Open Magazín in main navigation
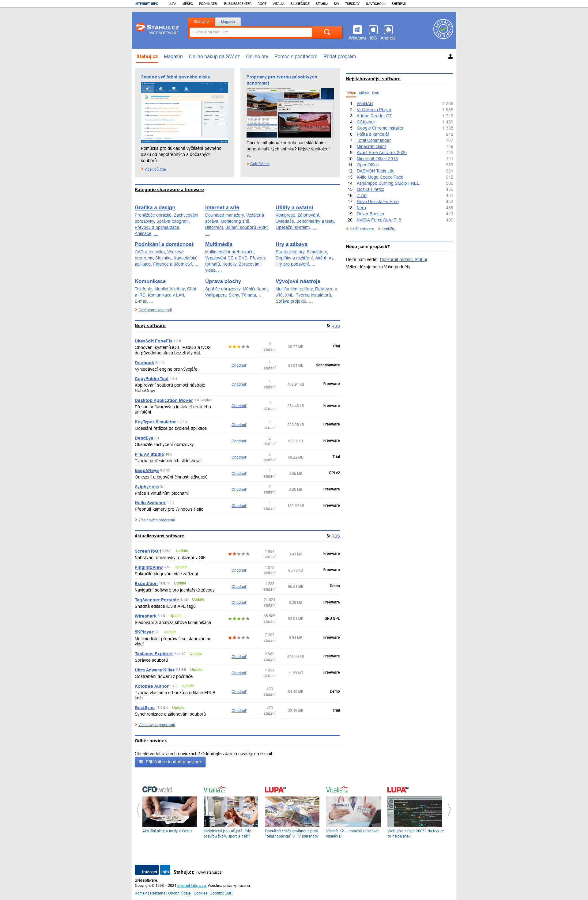This screenshot has width=588, height=900. pos(173,56)
